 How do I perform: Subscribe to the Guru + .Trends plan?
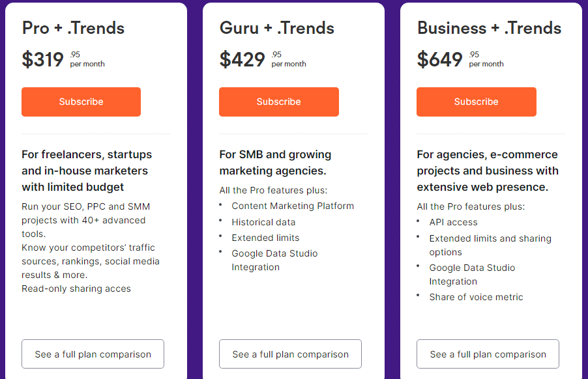pos(278,102)
